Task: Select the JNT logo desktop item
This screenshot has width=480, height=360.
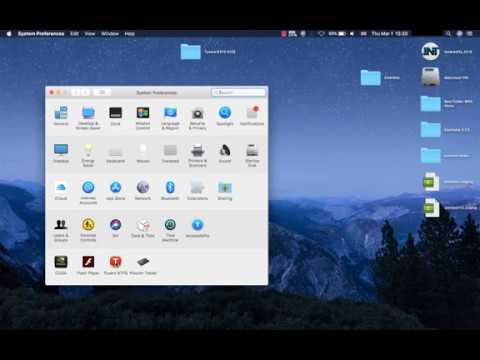Action: click(x=430, y=51)
